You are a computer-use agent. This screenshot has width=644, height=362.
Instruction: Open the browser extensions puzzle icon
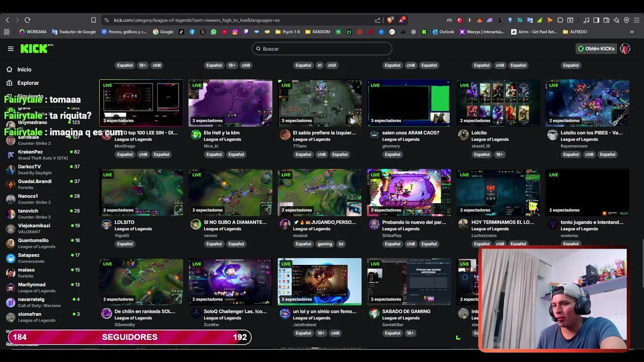tap(560, 20)
